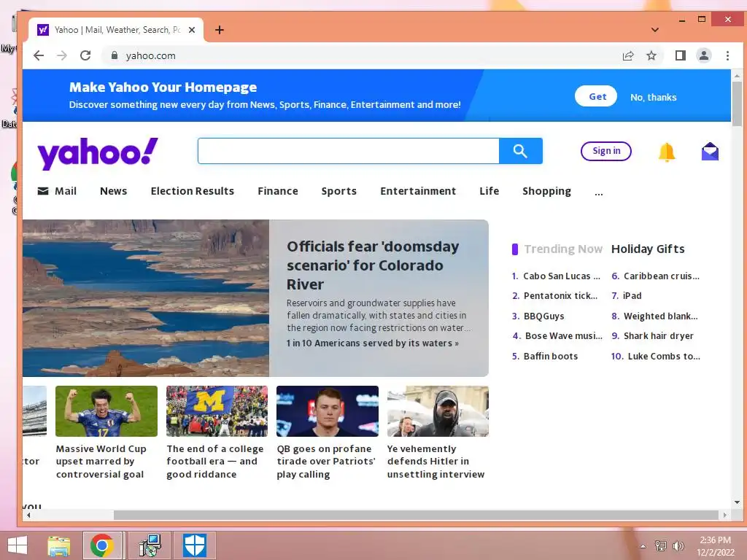Click the taskbar clock and date
Viewport: 747px width, 560px height.
click(716, 546)
